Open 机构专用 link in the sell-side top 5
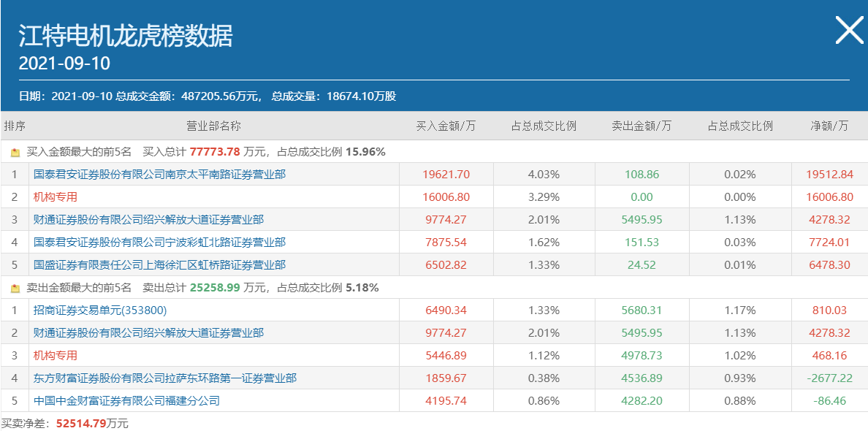868x431 pixels. point(56,356)
